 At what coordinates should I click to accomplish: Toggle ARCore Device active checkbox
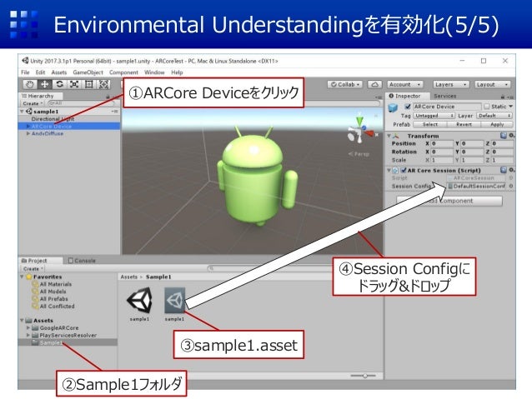click(408, 107)
